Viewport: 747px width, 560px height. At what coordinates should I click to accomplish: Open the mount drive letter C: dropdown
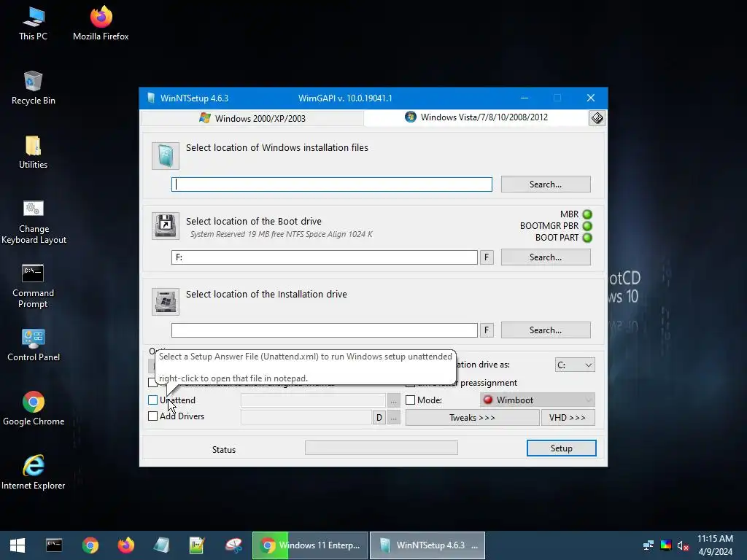click(x=575, y=365)
